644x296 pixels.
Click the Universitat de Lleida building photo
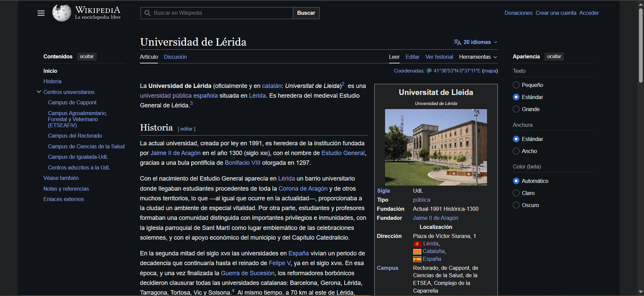pos(436,147)
